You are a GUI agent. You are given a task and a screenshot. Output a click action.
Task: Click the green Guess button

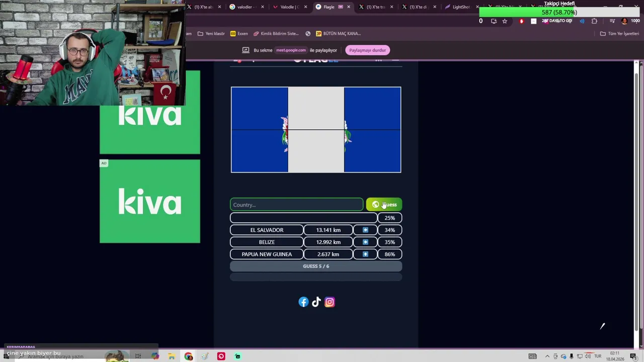coord(384,205)
